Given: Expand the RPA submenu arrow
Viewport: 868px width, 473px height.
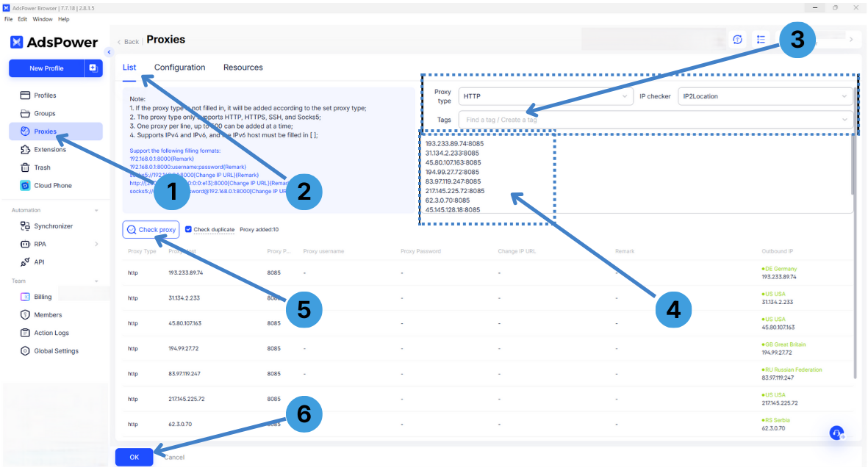Looking at the screenshot, I should pyautogui.click(x=96, y=244).
